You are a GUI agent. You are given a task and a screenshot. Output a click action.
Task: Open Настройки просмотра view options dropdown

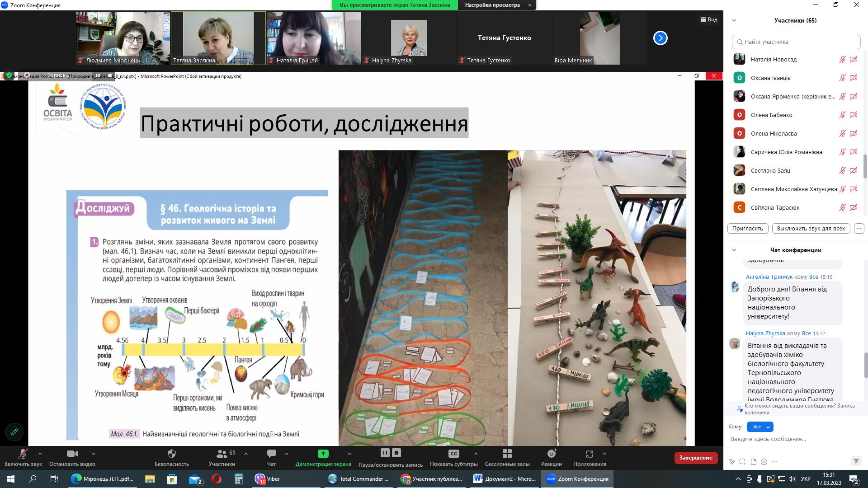(x=497, y=5)
